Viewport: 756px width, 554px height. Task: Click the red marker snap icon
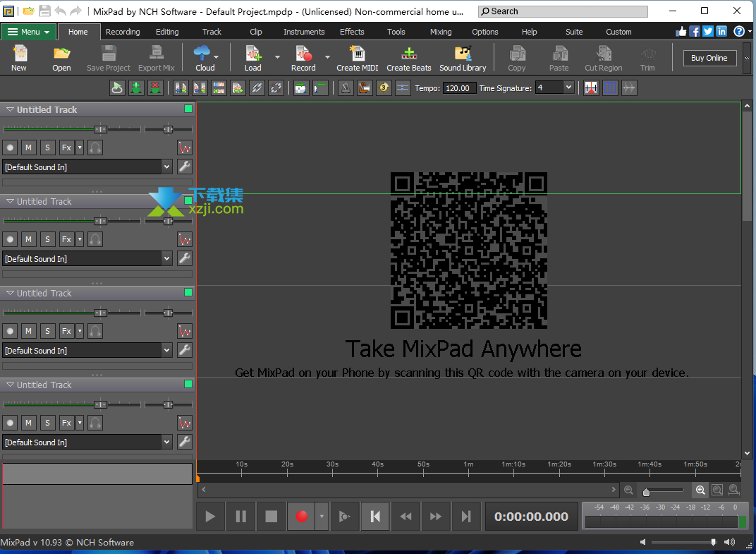591,88
